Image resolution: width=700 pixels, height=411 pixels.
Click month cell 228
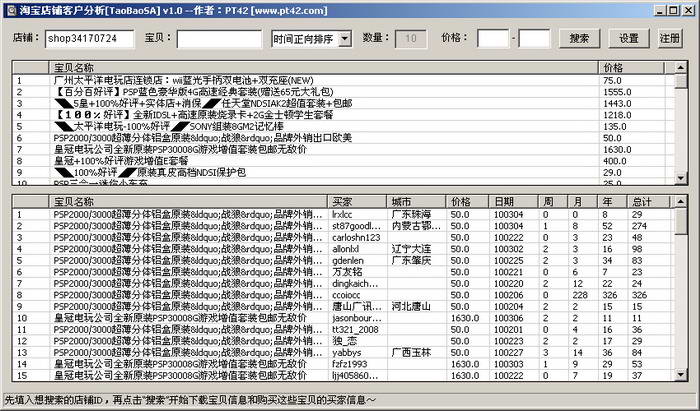click(x=580, y=295)
